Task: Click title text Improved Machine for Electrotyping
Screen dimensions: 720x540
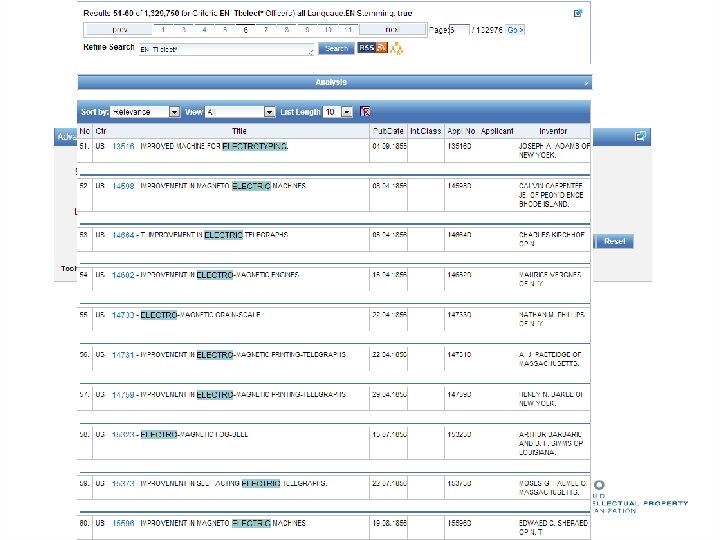Action: point(214,146)
